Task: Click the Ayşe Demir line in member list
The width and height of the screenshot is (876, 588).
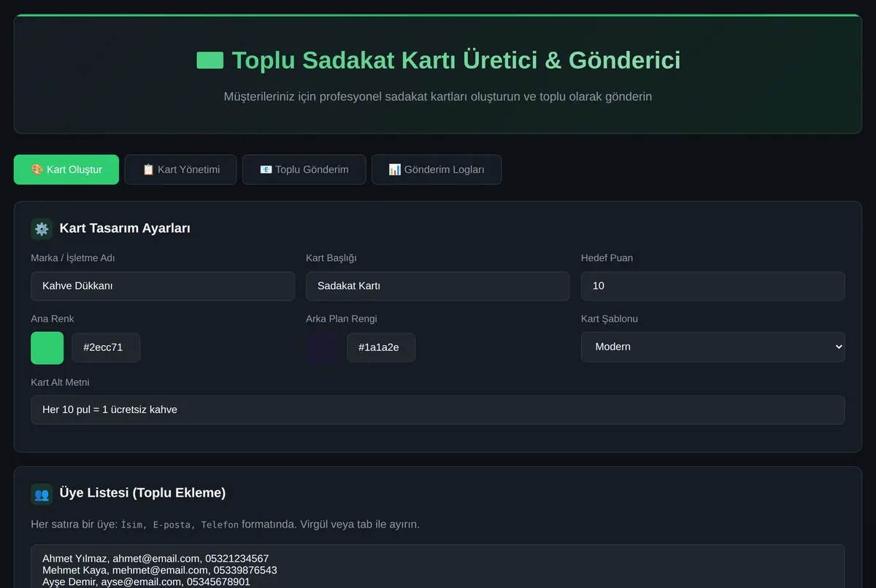Action: coord(146,581)
